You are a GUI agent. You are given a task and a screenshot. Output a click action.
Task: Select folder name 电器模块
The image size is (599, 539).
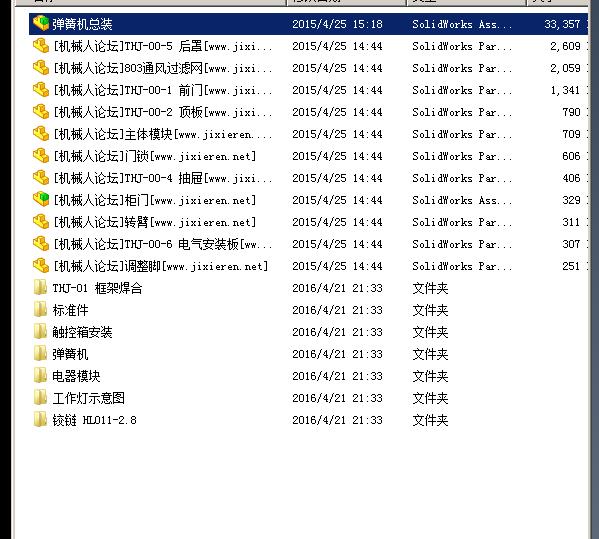pyautogui.click(x=76, y=376)
